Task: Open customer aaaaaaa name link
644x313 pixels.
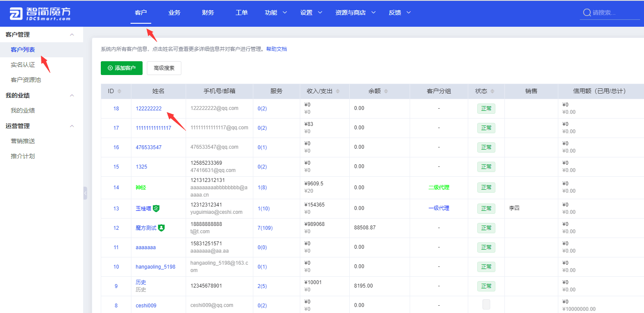Action: (x=146, y=247)
